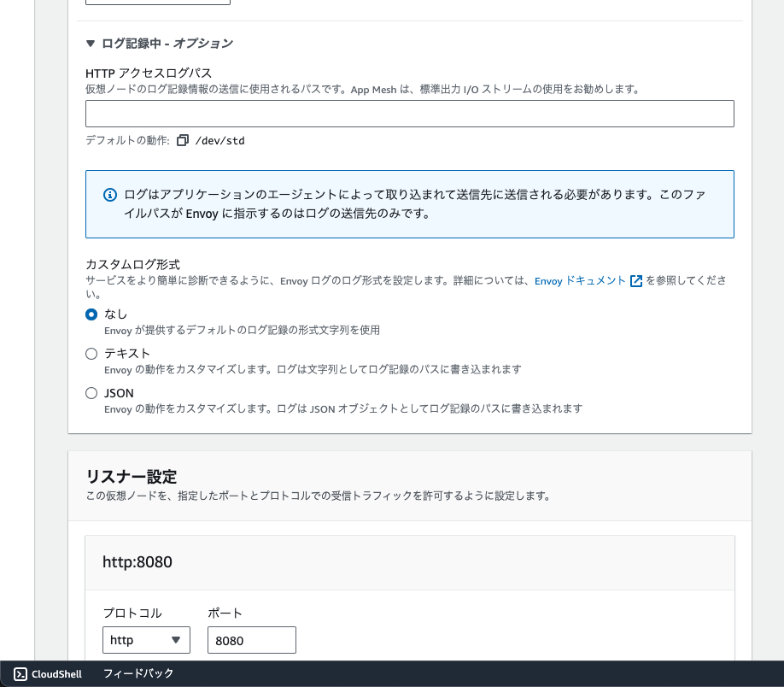Viewport: 784px width, 687px height.
Task: Select the なし radio button
Action: point(91,314)
